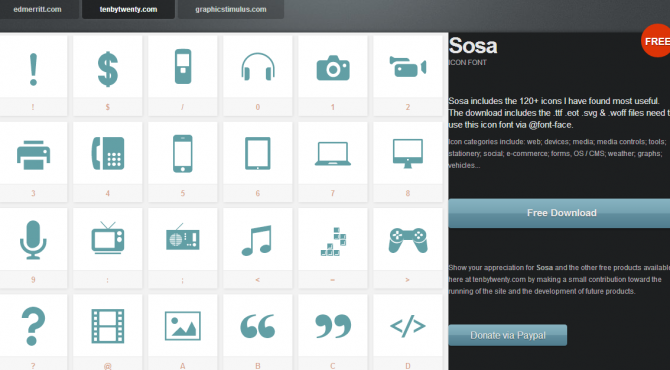This screenshot has height=370, width=670.
Task: Click the '3' label under printer icon
Action: [x=33, y=194]
